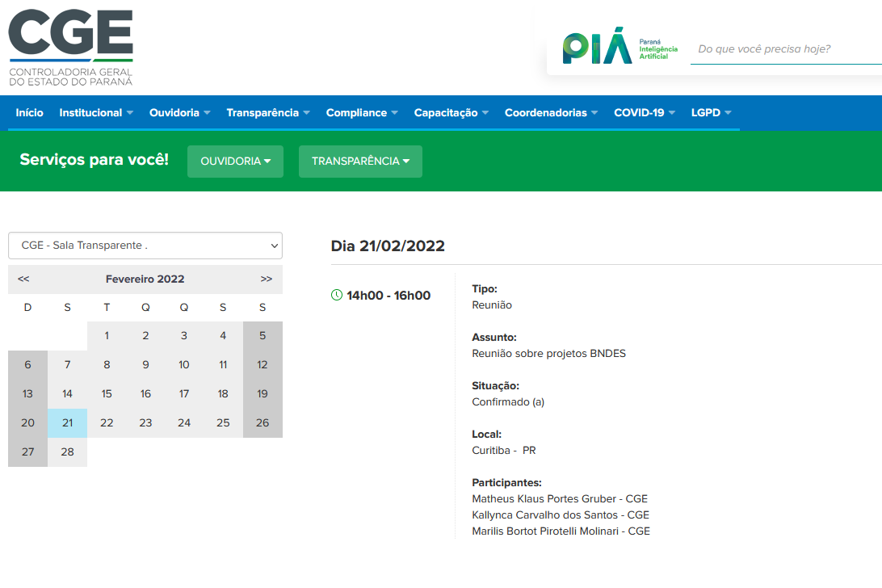Screen dimensions: 882x588
Task: Go to next month with >> arrow
Action: coord(266,279)
